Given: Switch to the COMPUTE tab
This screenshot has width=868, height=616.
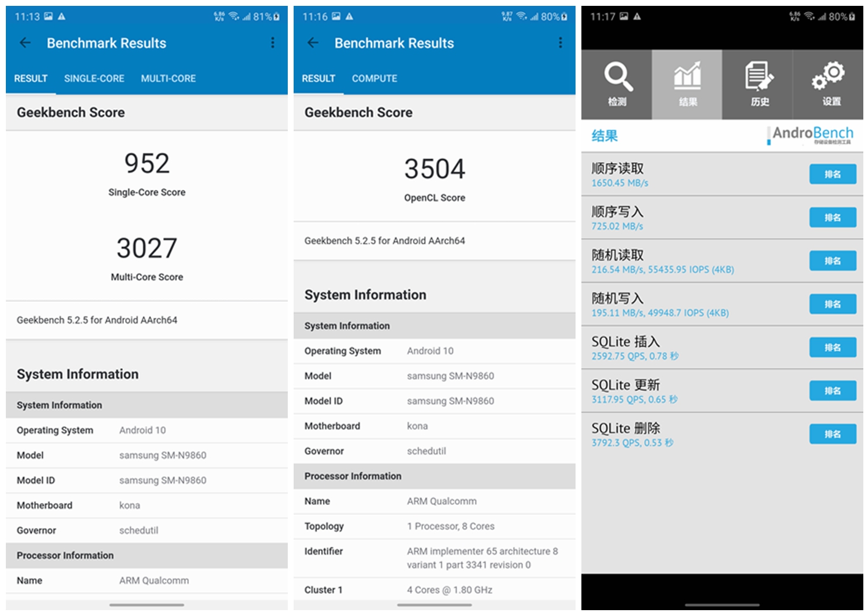Looking at the screenshot, I should [x=374, y=78].
